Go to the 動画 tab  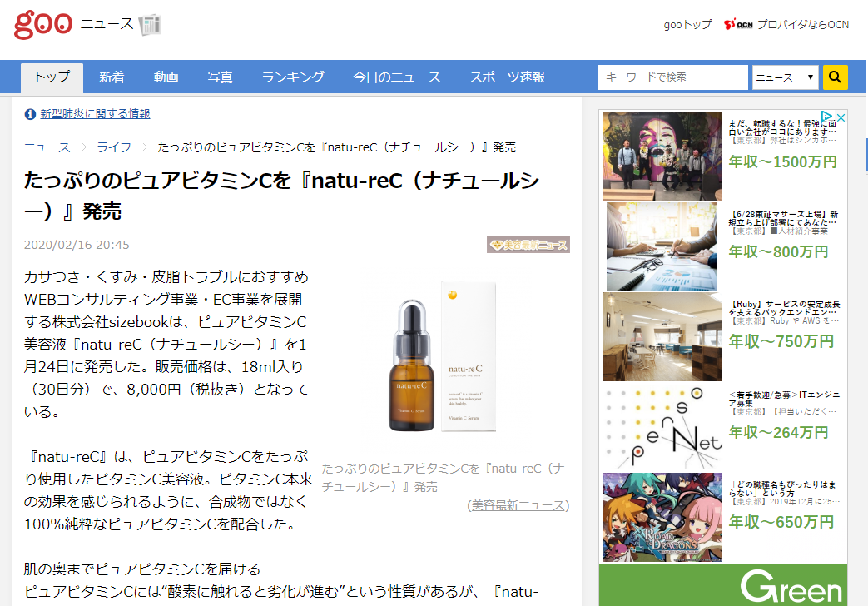coord(166,77)
